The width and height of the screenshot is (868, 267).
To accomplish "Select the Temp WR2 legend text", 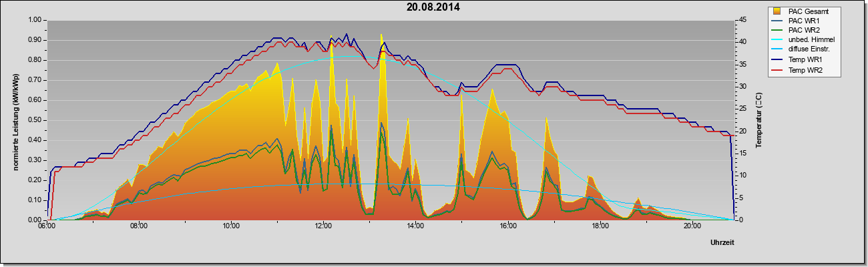I will click(805, 69).
